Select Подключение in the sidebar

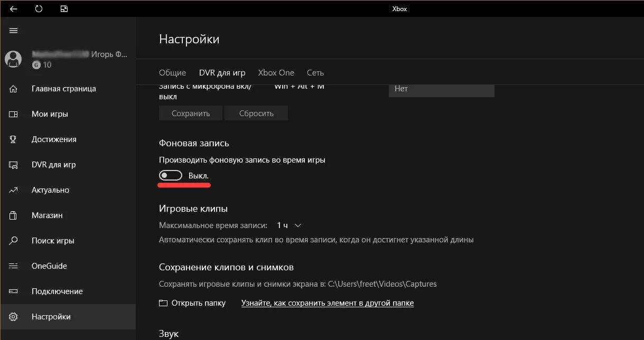pyautogui.click(x=68, y=291)
